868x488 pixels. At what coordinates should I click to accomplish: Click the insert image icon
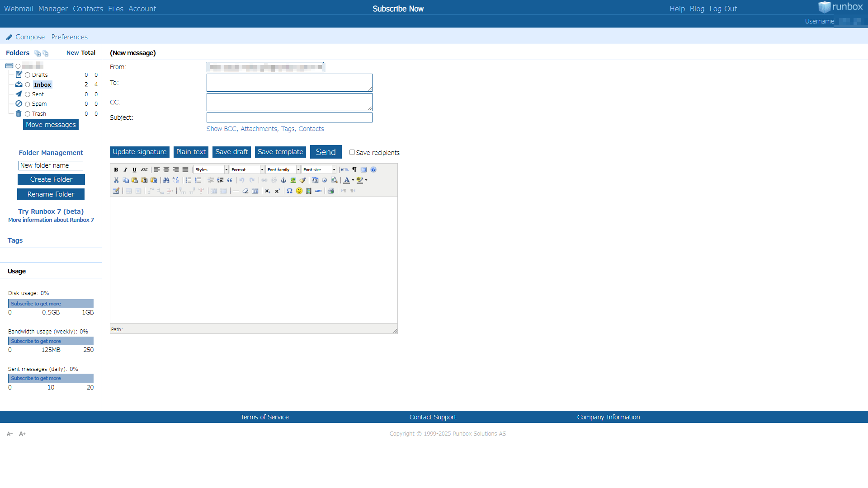(293, 180)
